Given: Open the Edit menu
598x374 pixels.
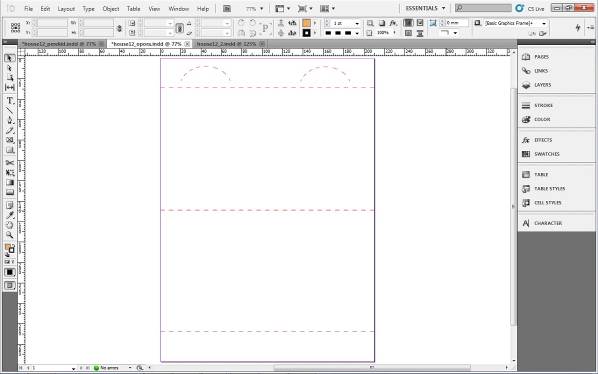Looking at the screenshot, I should (45, 8).
